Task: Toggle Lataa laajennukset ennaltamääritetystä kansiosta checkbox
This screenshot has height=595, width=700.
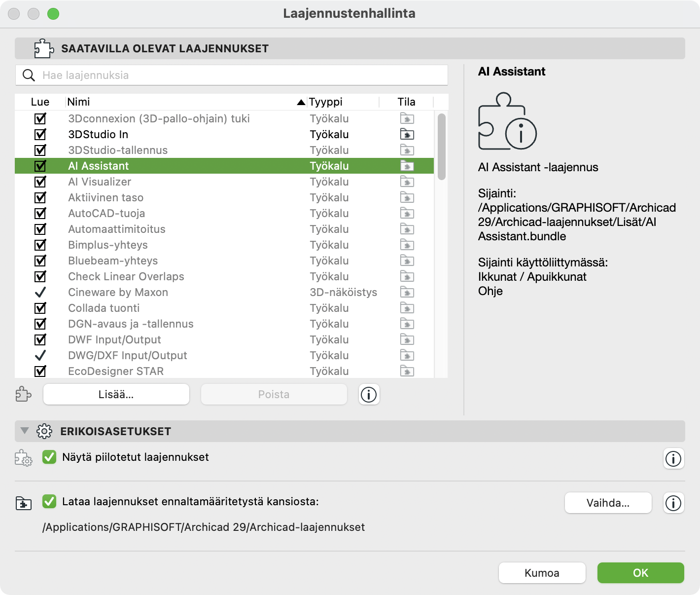Action: (x=49, y=502)
